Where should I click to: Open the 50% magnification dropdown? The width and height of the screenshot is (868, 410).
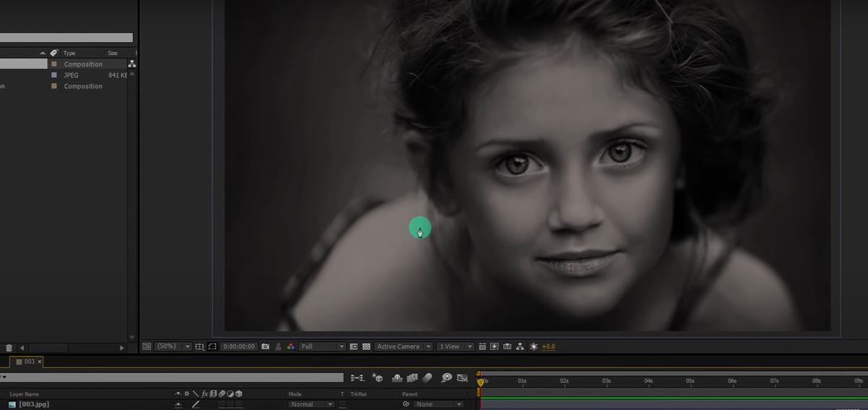coord(174,346)
